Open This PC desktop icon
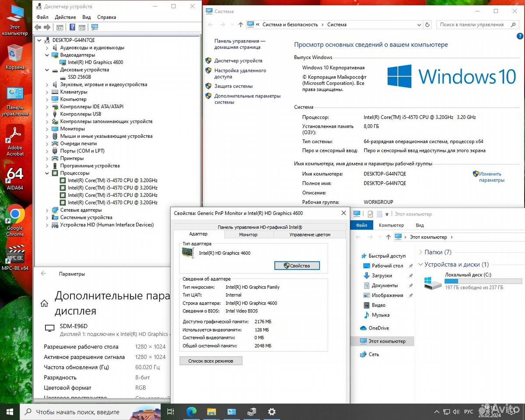This screenshot has width=525, height=420. tap(15, 20)
